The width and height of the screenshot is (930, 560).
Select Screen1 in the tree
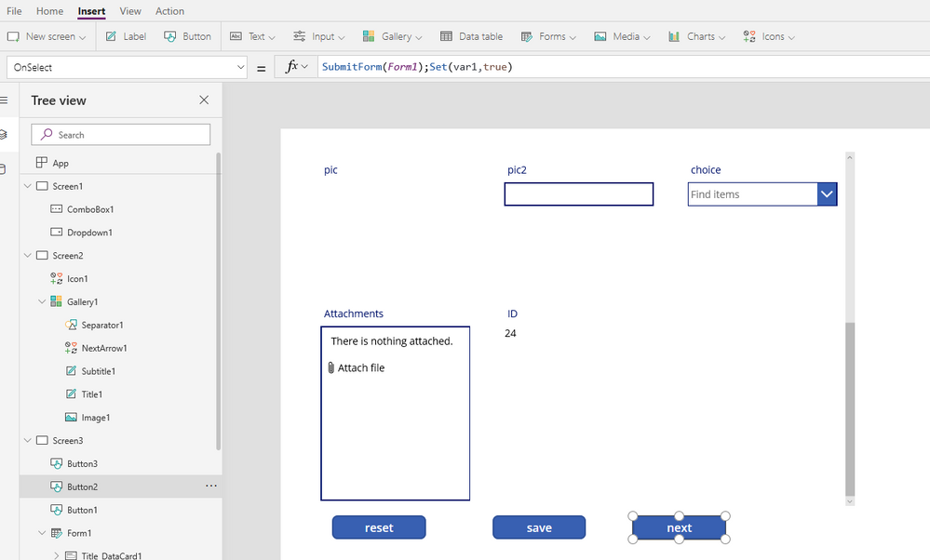(68, 186)
